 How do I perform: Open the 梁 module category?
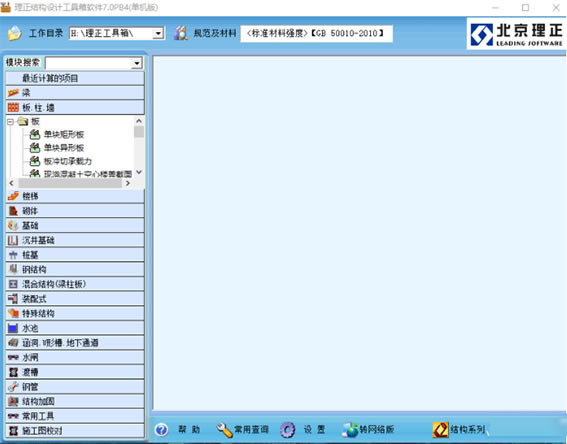[x=75, y=93]
